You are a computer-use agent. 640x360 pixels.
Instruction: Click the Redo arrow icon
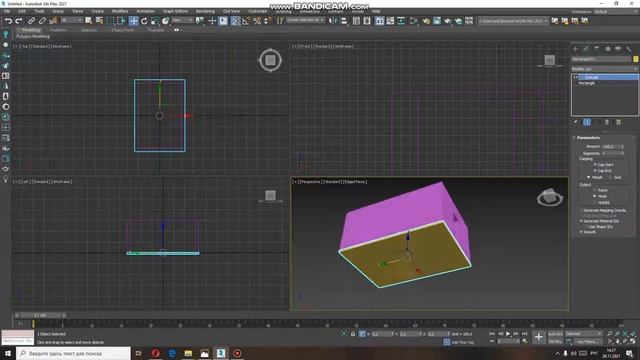[x=19, y=21]
